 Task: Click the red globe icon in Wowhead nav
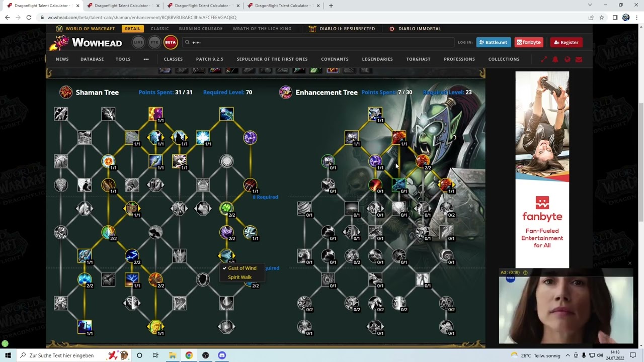[x=567, y=59]
